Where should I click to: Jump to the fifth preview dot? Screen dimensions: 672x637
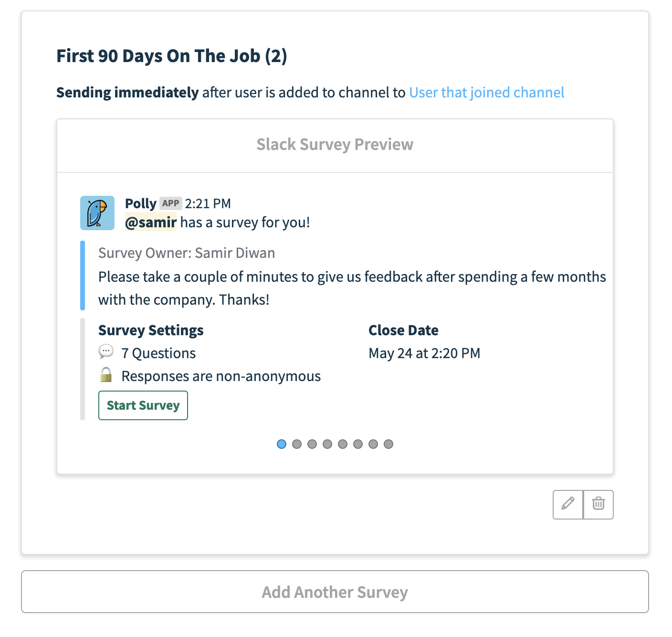click(343, 444)
